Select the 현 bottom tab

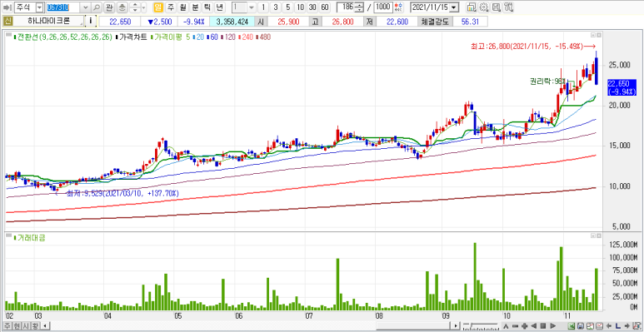tap(17, 326)
